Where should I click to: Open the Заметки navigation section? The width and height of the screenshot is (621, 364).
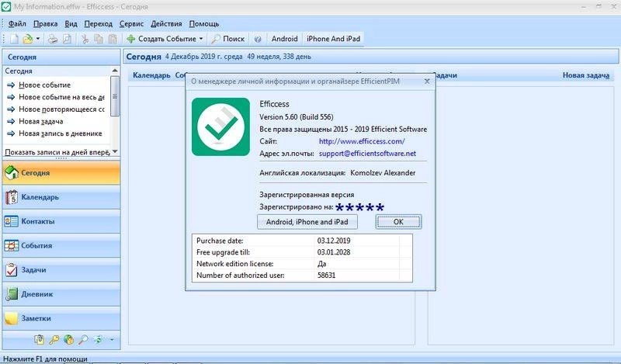(61, 318)
